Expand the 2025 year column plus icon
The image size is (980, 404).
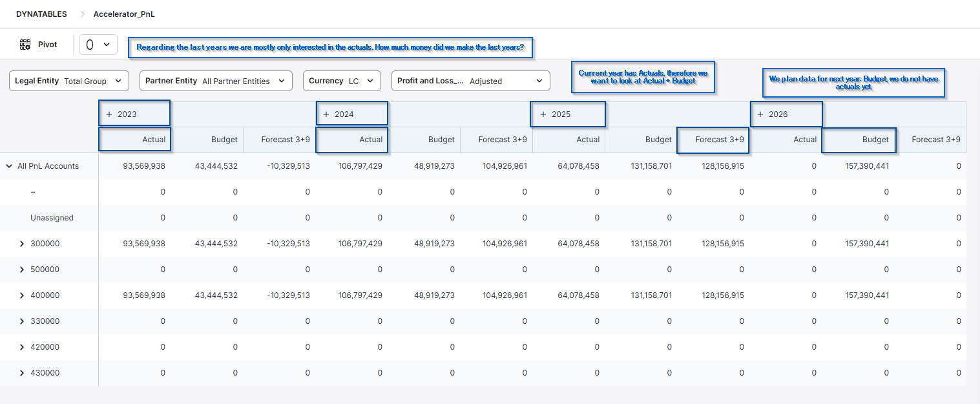(x=543, y=114)
